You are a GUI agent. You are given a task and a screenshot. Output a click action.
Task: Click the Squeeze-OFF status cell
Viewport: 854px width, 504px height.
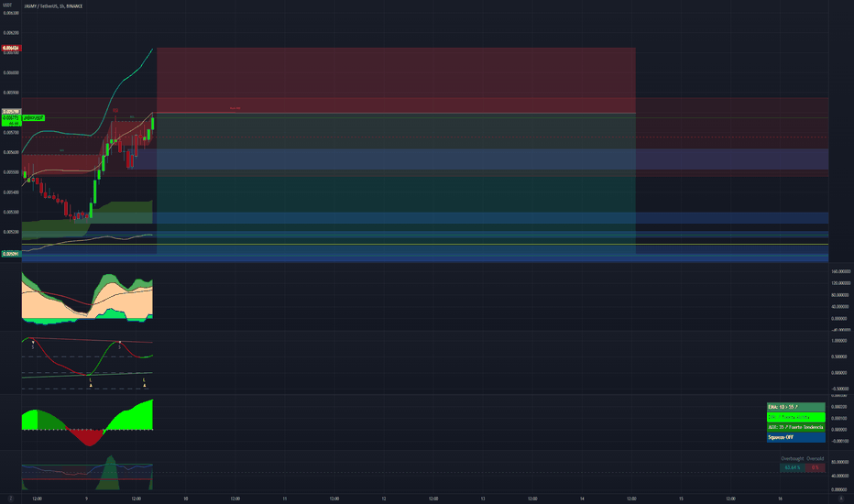(795, 437)
